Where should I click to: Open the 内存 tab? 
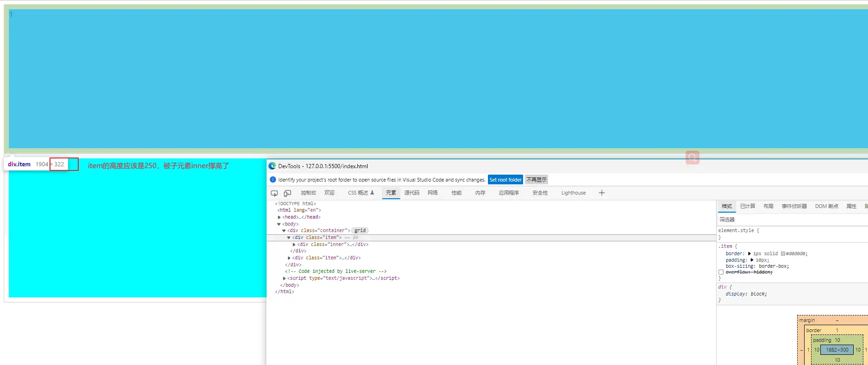click(x=480, y=193)
